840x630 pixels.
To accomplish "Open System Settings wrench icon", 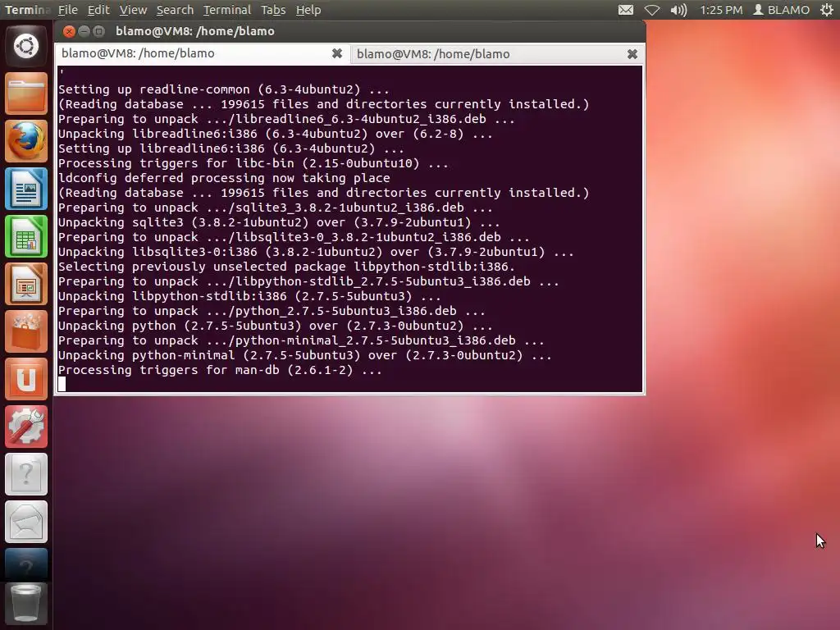I will (x=26, y=427).
